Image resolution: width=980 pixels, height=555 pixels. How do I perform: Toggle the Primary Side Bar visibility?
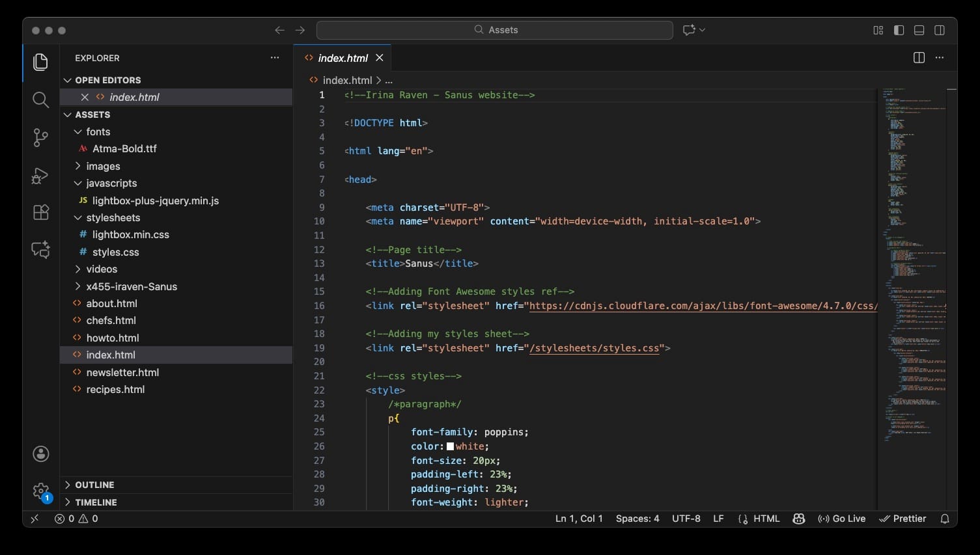point(899,30)
